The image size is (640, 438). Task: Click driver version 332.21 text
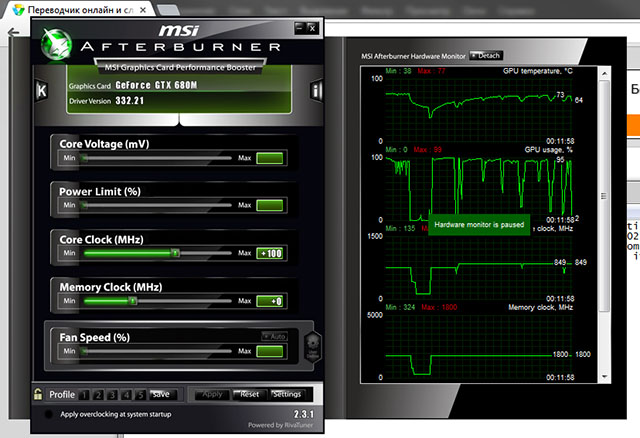[130, 100]
